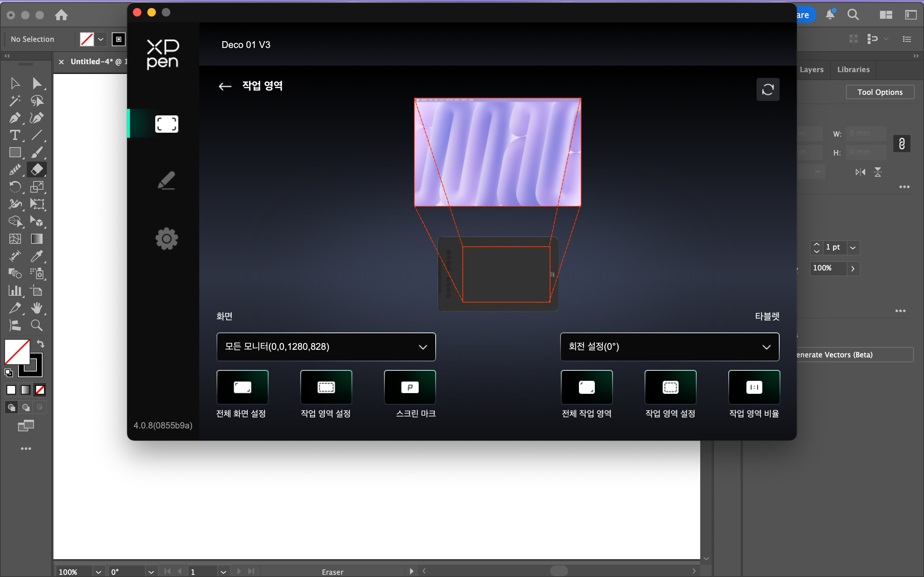Toggle constrain width and height proportions link

coord(902,144)
